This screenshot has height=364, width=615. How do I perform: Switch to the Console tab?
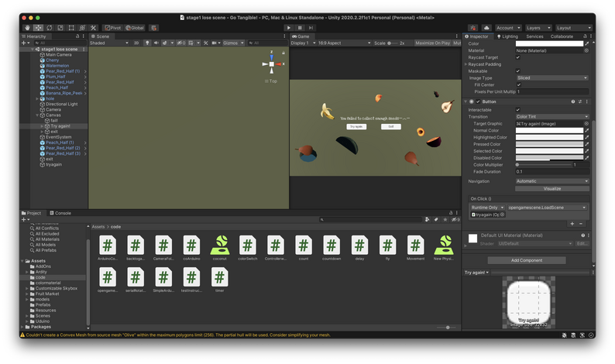(x=62, y=213)
